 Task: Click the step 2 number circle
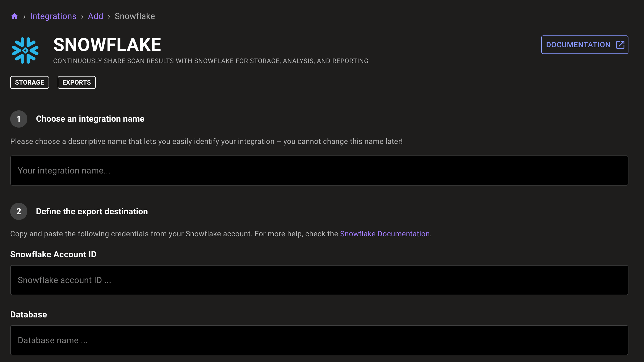[x=19, y=211]
